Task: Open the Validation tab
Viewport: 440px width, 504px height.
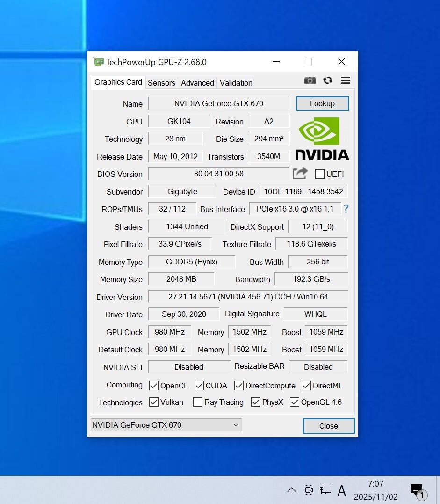Action: [236, 83]
